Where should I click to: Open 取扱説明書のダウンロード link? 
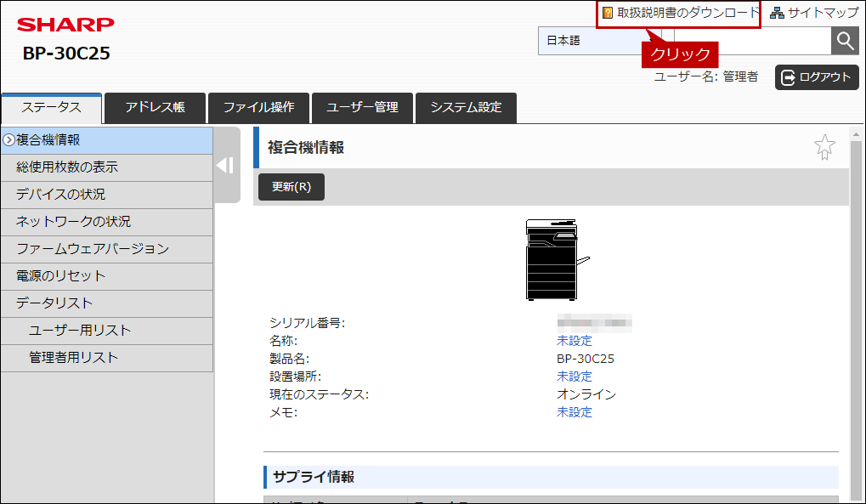click(x=688, y=13)
